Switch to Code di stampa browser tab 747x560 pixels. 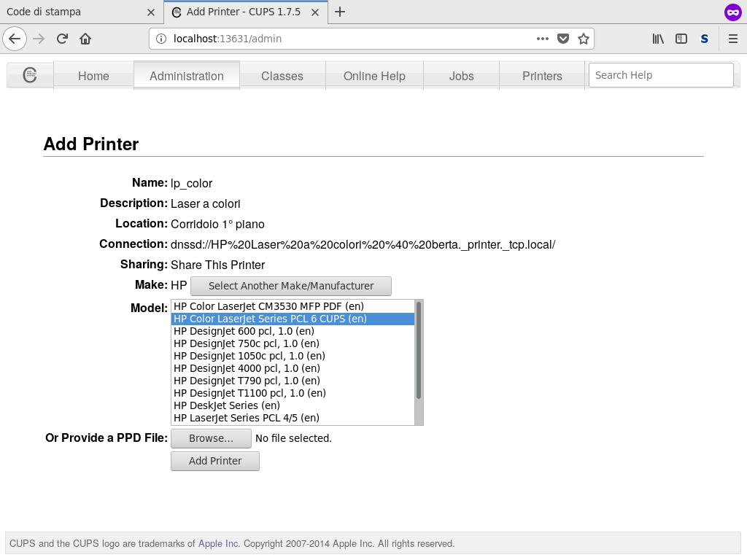tap(82, 12)
